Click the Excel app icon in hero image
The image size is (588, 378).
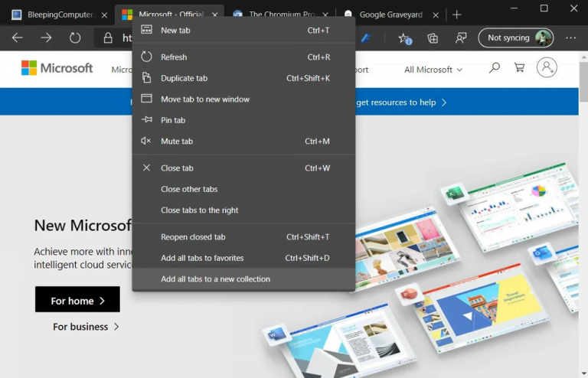pyautogui.click(x=455, y=194)
